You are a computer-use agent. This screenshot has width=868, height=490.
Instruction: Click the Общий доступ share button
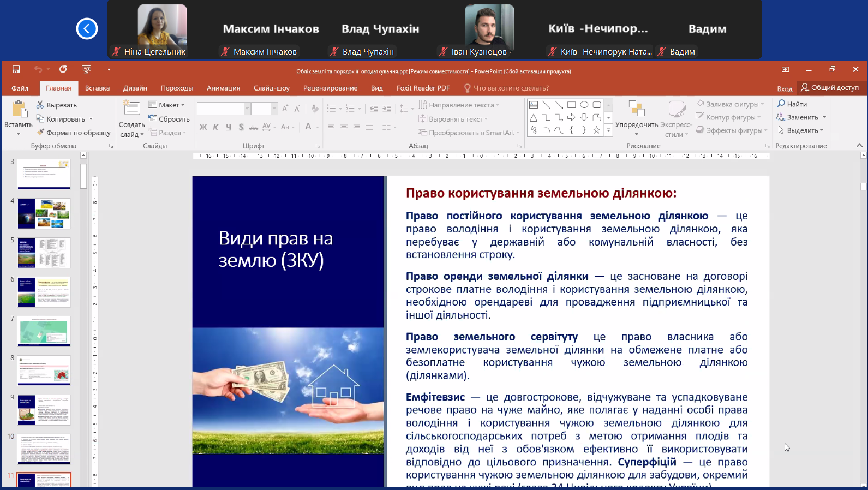click(830, 88)
